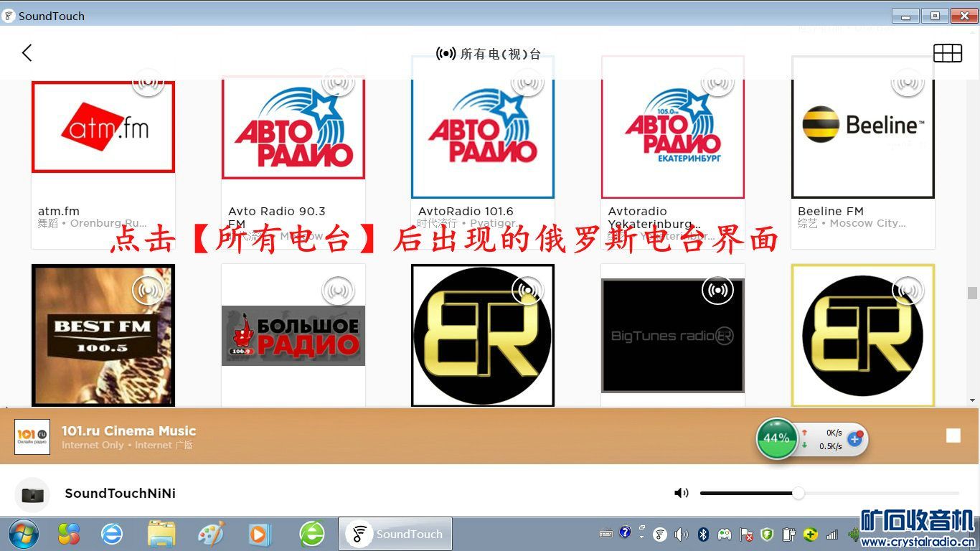This screenshot has height=551, width=980.
Task: Click the 101.ru now-playing album art
Action: coord(32,437)
